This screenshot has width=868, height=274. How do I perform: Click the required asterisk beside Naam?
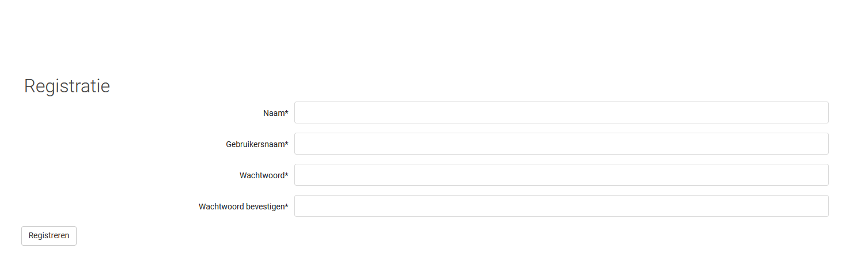(x=286, y=112)
